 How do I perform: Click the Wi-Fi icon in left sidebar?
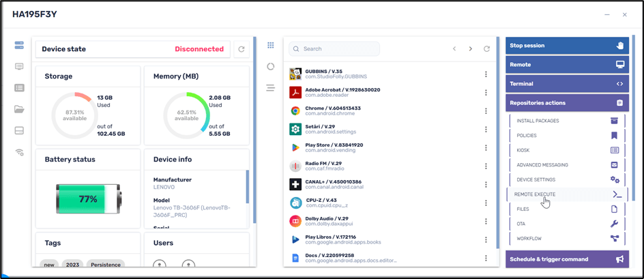click(x=19, y=152)
